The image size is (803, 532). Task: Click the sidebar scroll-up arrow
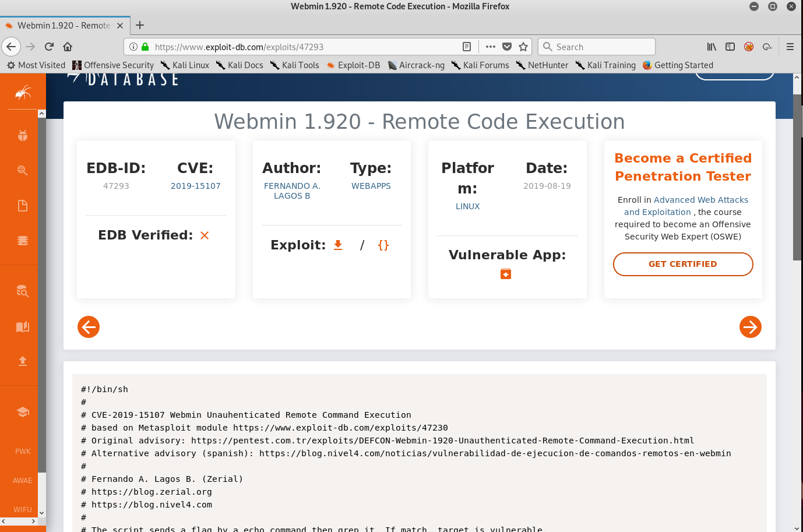(41, 114)
